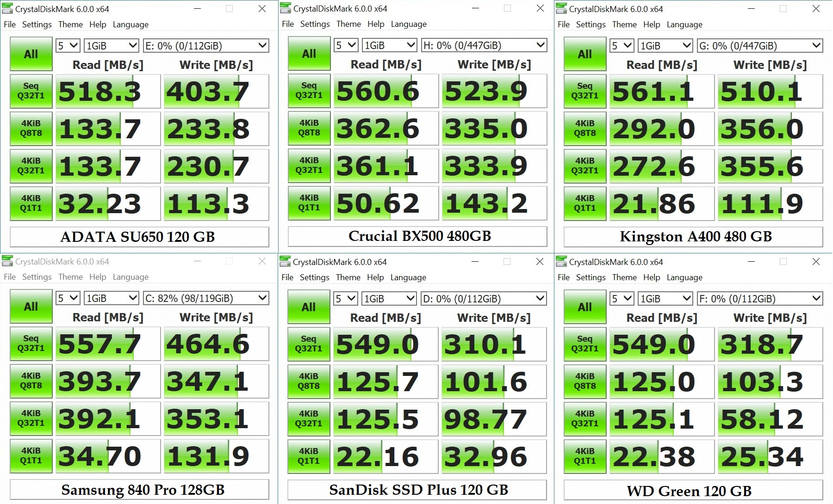Select the 58.12 write result in WD Green window
Viewport: 833px width, 504px height.
[770, 419]
